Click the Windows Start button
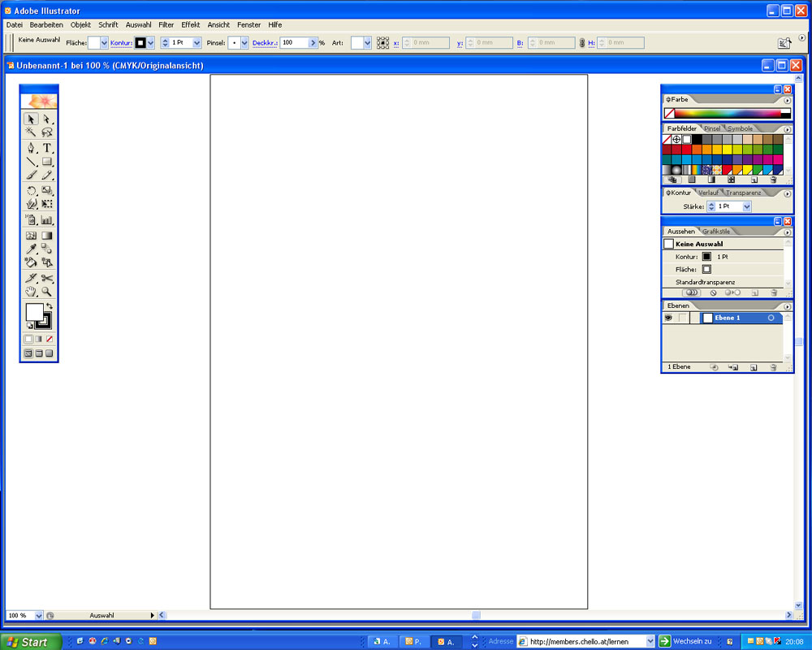 point(30,642)
